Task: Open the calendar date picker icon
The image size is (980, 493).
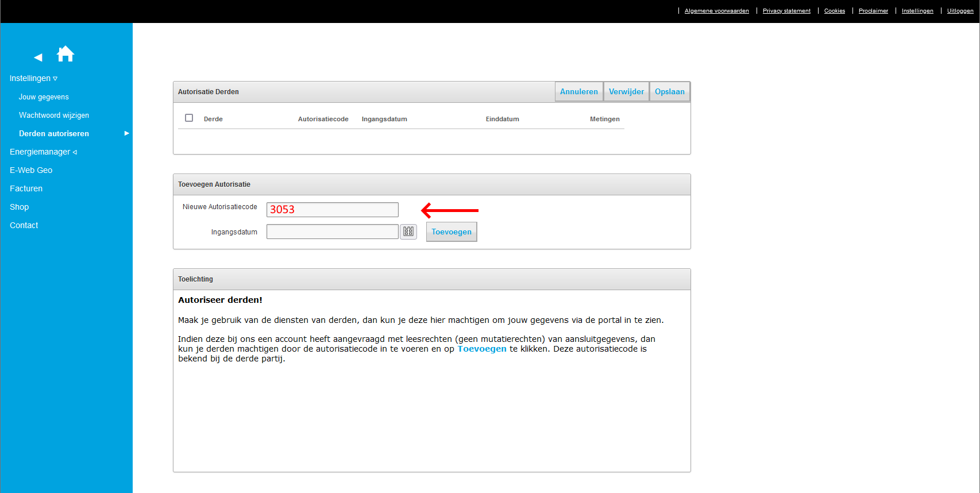Action: (x=408, y=232)
